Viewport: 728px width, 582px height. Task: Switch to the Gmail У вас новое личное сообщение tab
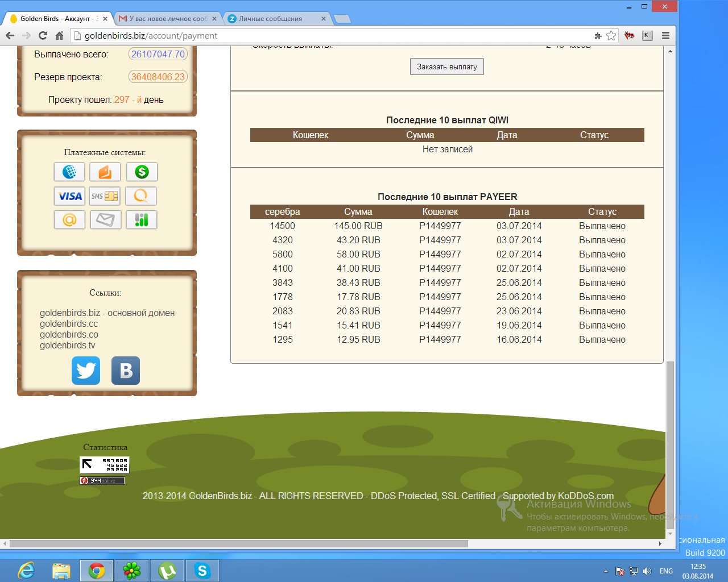coord(167,19)
